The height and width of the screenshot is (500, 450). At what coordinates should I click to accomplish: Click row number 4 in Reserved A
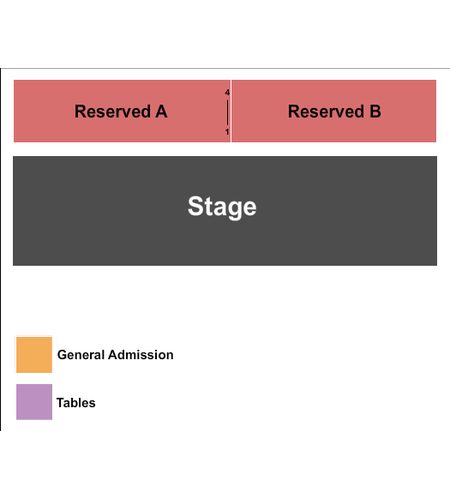point(227,92)
